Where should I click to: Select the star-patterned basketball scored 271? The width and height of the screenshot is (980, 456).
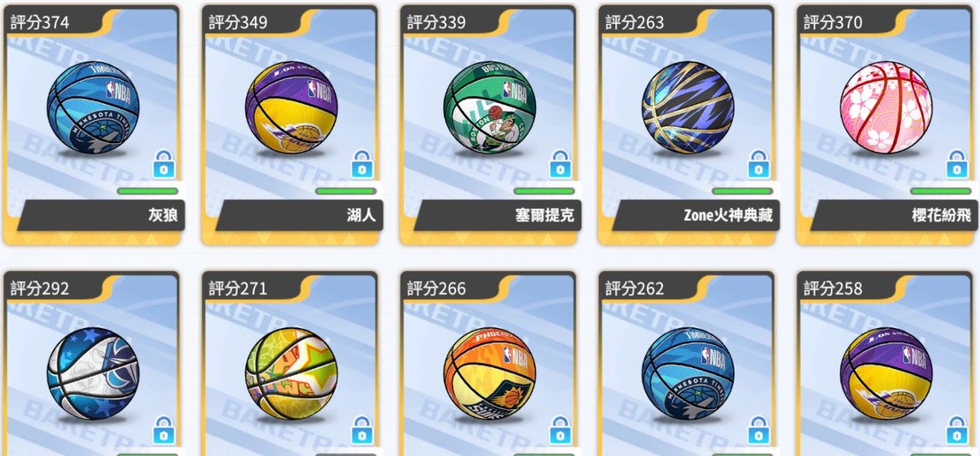(x=291, y=374)
